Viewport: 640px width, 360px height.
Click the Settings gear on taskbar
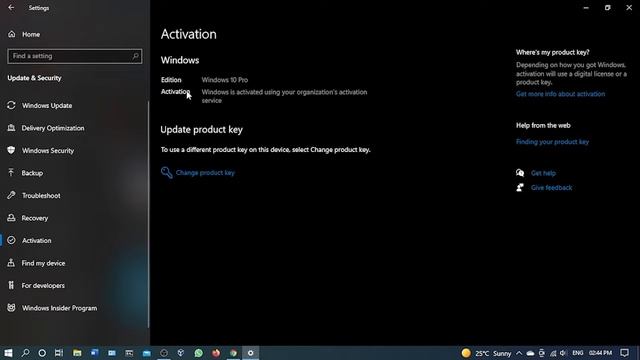[x=251, y=353]
